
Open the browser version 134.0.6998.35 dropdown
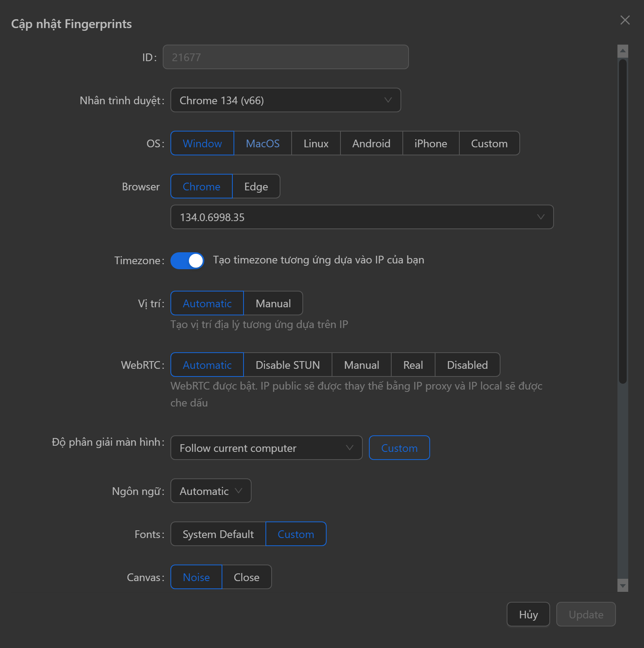tap(361, 217)
